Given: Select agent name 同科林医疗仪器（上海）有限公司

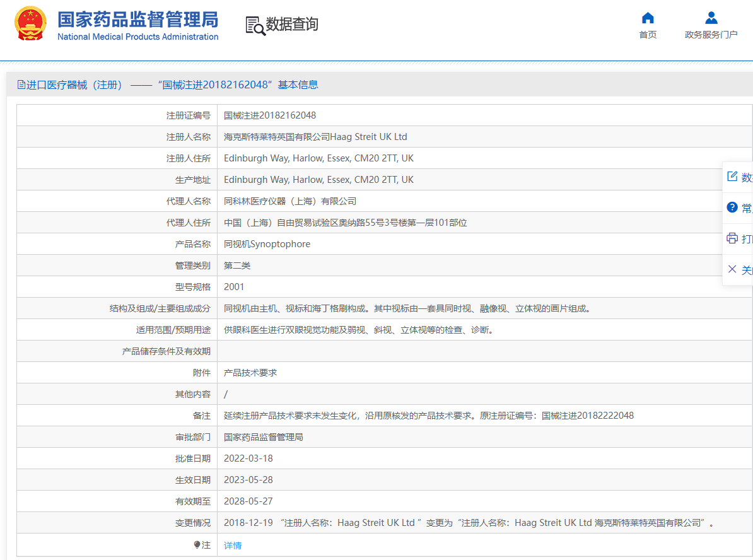Looking at the screenshot, I should 290,201.
